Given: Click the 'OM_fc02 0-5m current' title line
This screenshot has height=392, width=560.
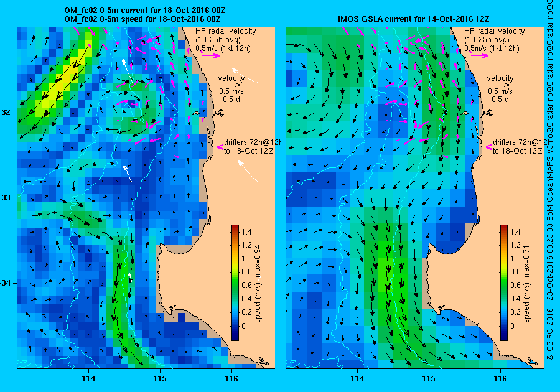Looking at the screenshot, I should coord(144,11).
